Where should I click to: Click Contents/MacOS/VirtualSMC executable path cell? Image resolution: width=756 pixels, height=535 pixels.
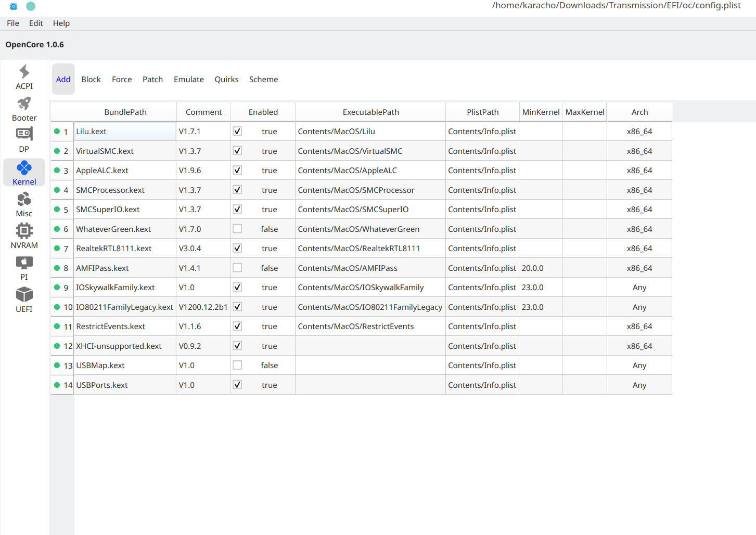click(x=371, y=151)
